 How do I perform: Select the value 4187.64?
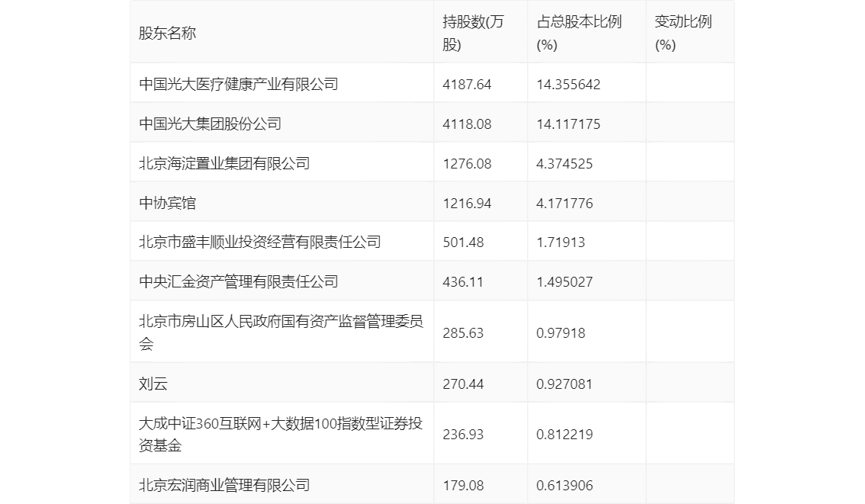tap(467, 85)
